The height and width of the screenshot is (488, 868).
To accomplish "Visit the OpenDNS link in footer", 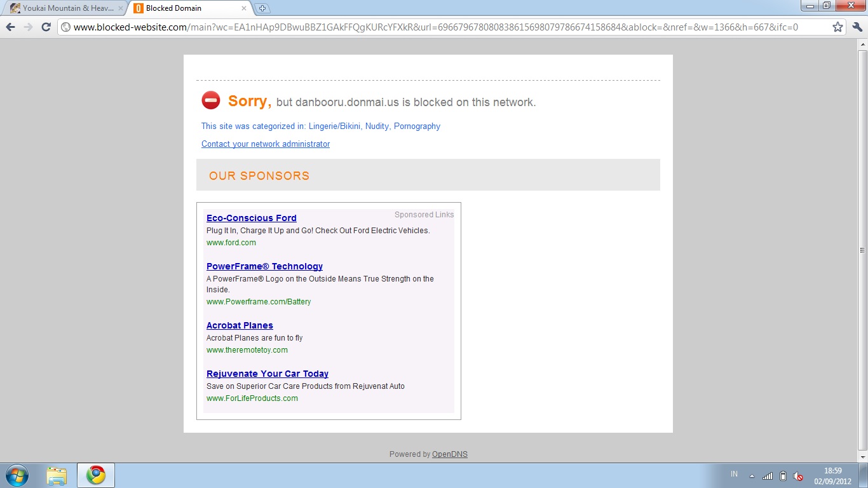I will [450, 454].
